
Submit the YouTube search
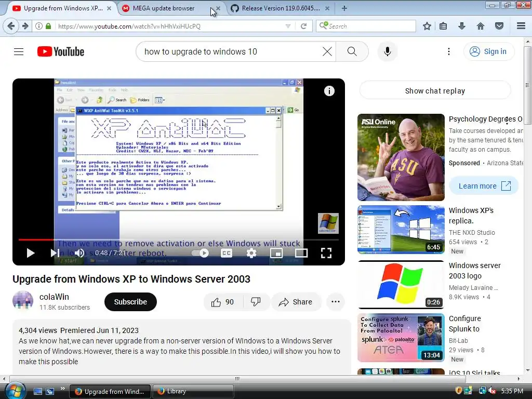(x=352, y=51)
